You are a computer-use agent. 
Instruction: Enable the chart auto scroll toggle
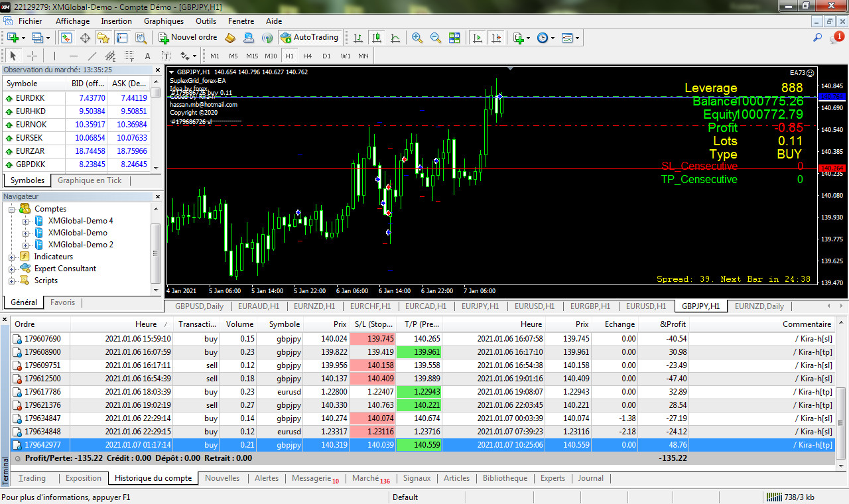coord(477,38)
